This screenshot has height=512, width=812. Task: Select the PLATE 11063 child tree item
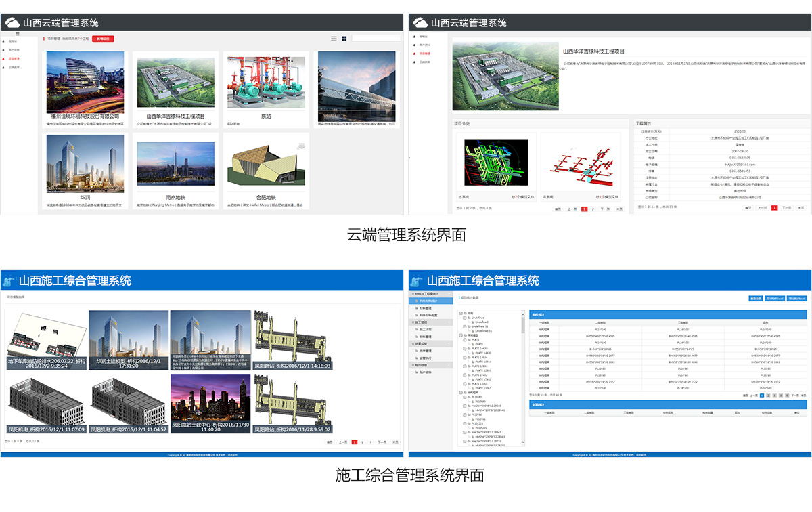click(x=483, y=388)
